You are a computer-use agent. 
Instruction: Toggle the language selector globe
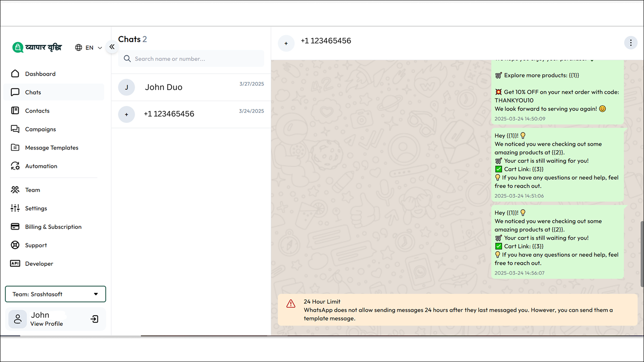pos(78,47)
